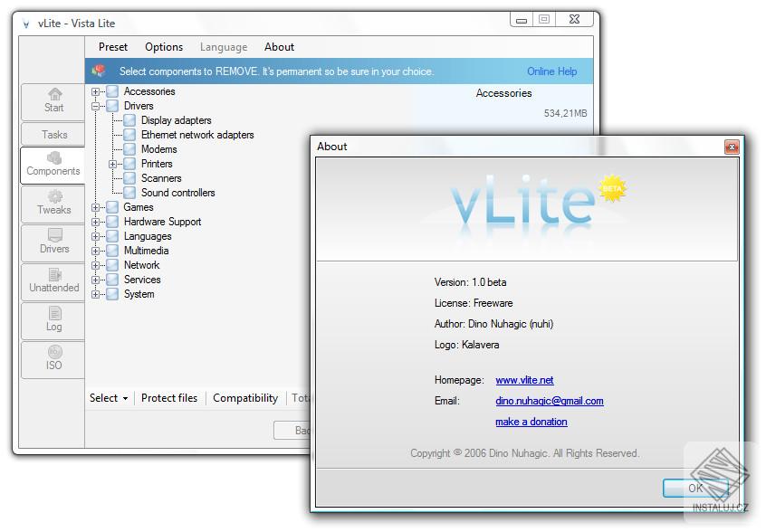This screenshot has height=532, width=766.
Task: Expand the Multimedia tree node
Action: point(95,251)
